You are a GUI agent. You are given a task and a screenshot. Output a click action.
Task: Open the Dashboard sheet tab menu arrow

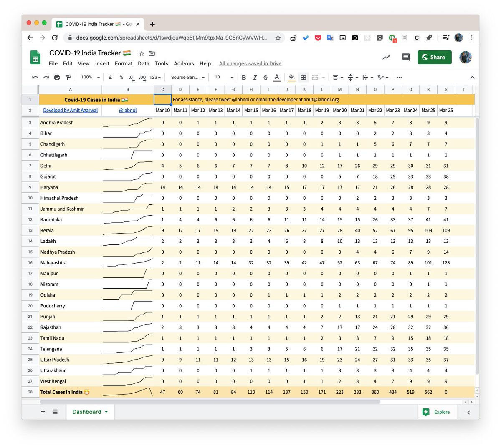pyautogui.click(x=106, y=412)
